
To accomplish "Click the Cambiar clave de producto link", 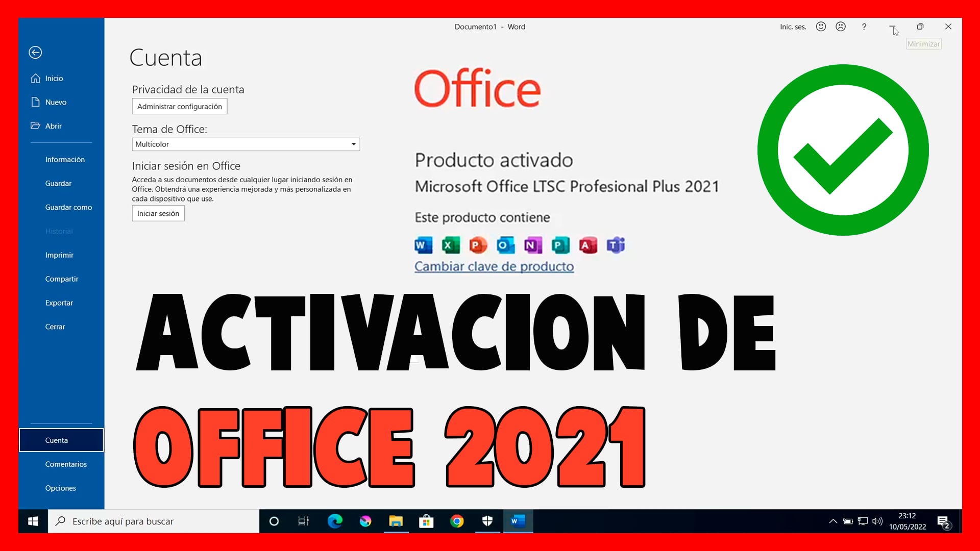I will [494, 266].
